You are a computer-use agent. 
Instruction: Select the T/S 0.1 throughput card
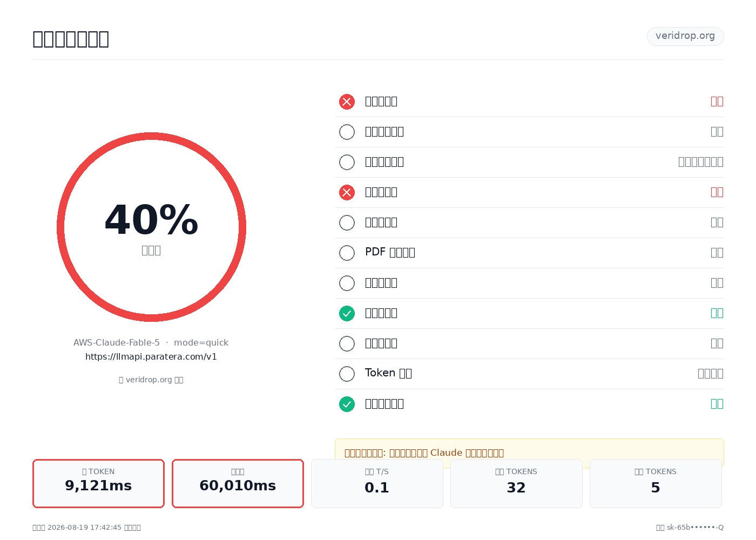[377, 483]
